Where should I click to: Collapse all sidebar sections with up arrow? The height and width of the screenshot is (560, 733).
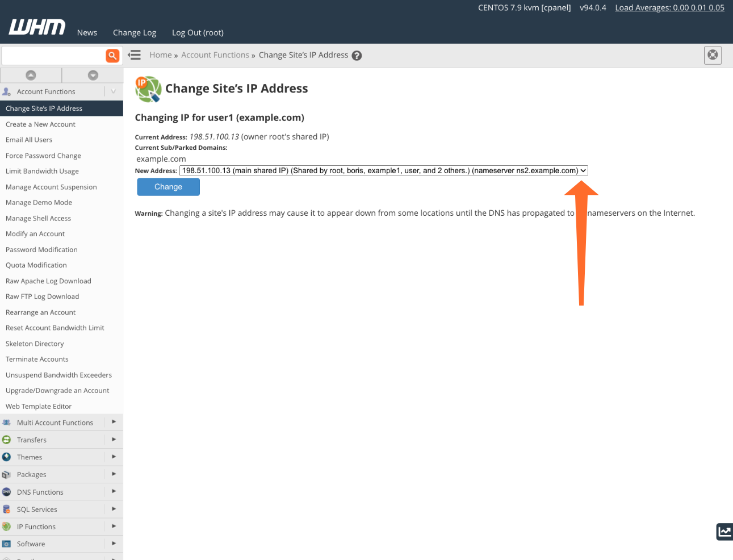point(31,75)
